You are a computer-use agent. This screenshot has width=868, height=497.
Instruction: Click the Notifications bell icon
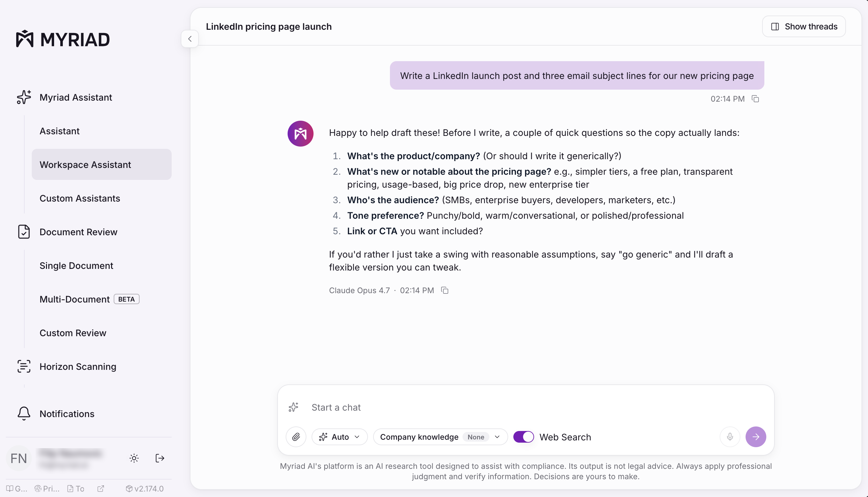click(24, 414)
